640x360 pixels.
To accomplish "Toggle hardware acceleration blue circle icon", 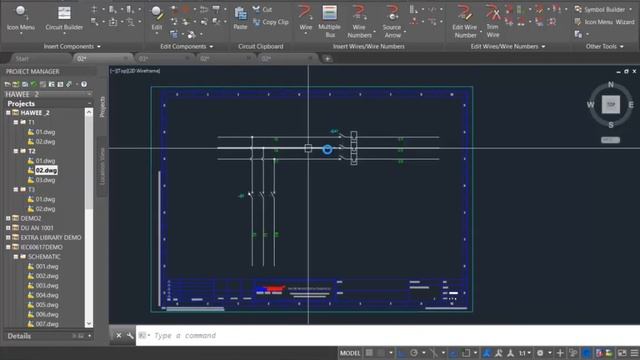I will click(x=587, y=353).
